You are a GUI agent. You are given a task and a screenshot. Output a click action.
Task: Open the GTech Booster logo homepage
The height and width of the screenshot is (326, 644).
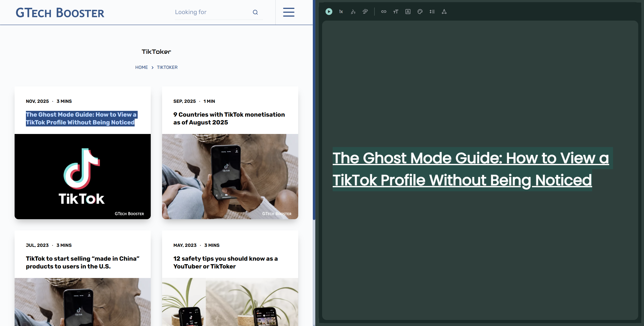pos(60,13)
